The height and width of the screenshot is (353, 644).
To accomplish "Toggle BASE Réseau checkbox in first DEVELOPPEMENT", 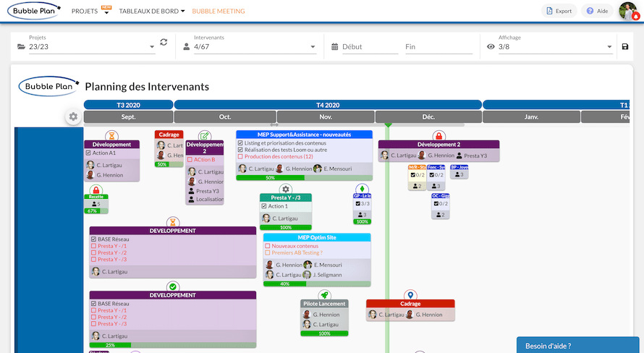I will [93, 239].
